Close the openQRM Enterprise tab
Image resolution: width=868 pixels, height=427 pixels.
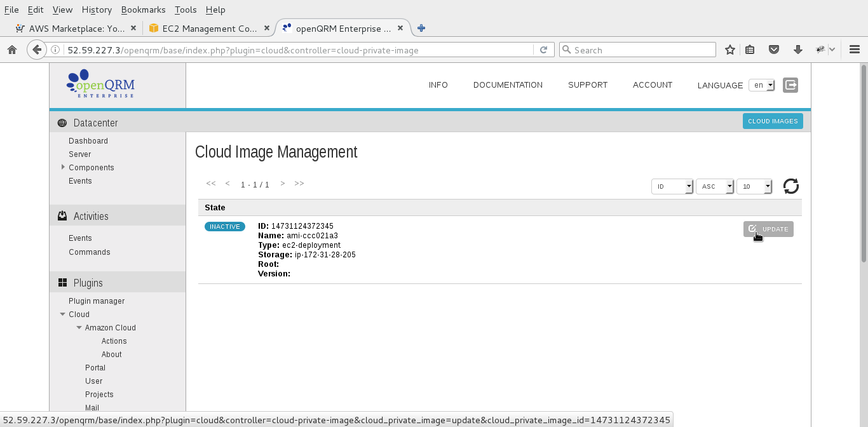400,28
